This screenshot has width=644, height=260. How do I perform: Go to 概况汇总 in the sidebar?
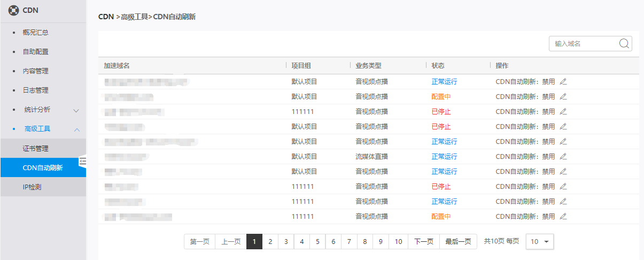(35, 33)
